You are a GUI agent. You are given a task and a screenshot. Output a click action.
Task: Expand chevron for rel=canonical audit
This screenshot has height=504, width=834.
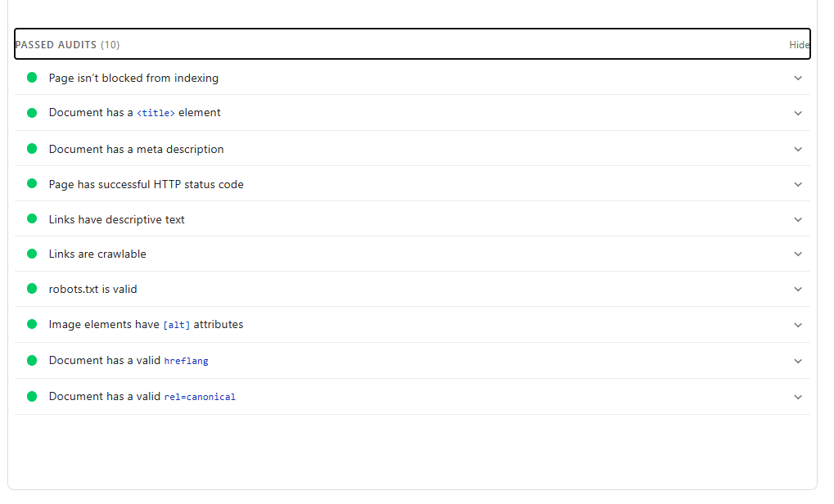pyautogui.click(x=798, y=397)
